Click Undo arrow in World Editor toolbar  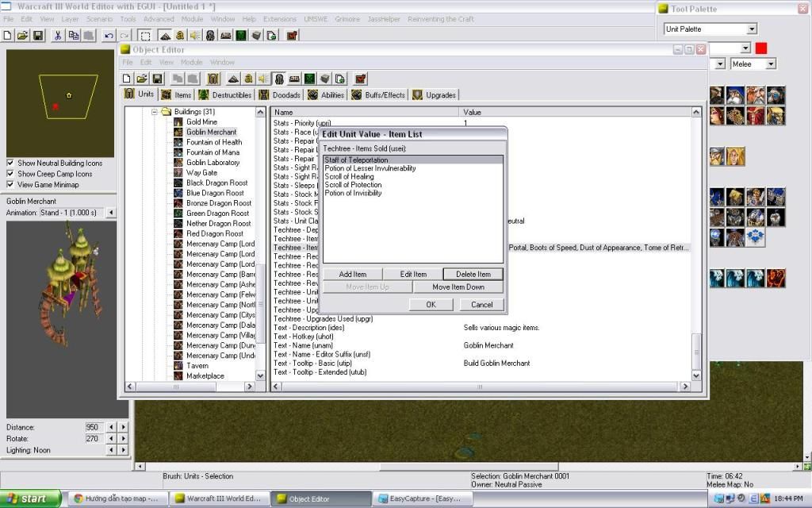pos(109,35)
